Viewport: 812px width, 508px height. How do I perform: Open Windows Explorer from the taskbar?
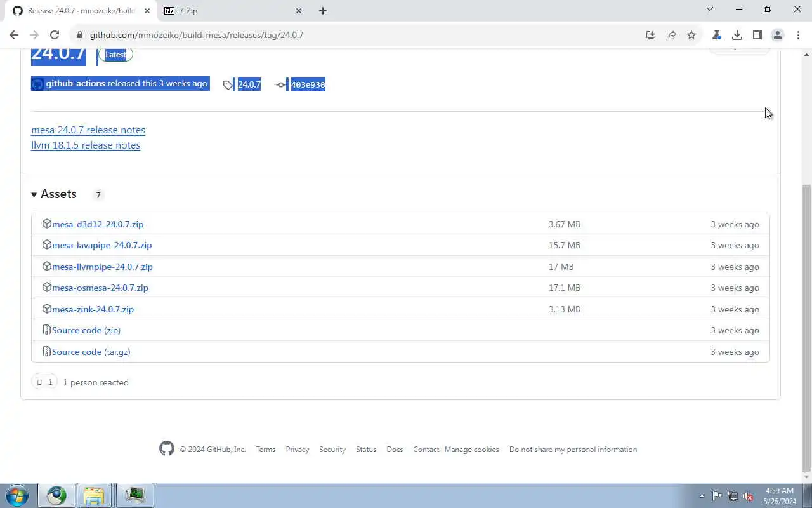95,495
